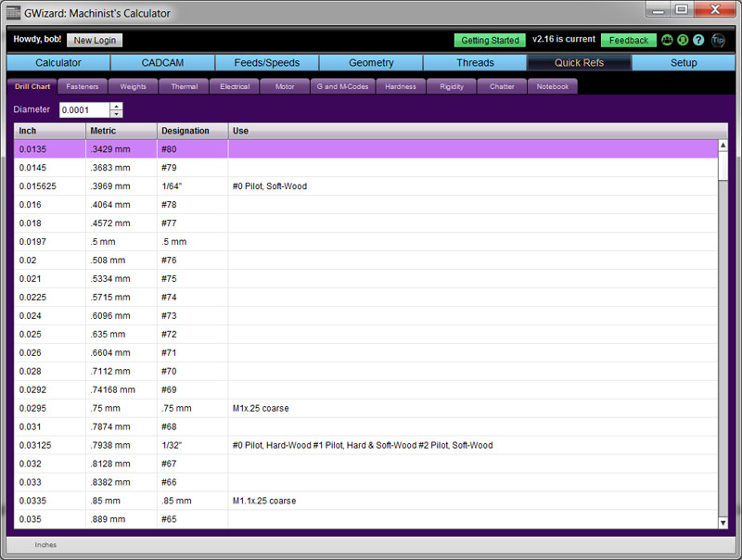Open the Motor sub-tab
Viewport: 742px width, 560px height.
(x=285, y=86)
